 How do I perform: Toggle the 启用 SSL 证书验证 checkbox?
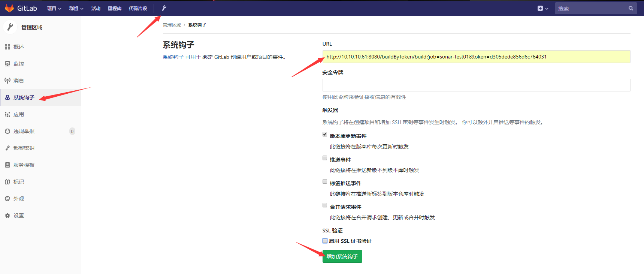[x=325, y=241]
